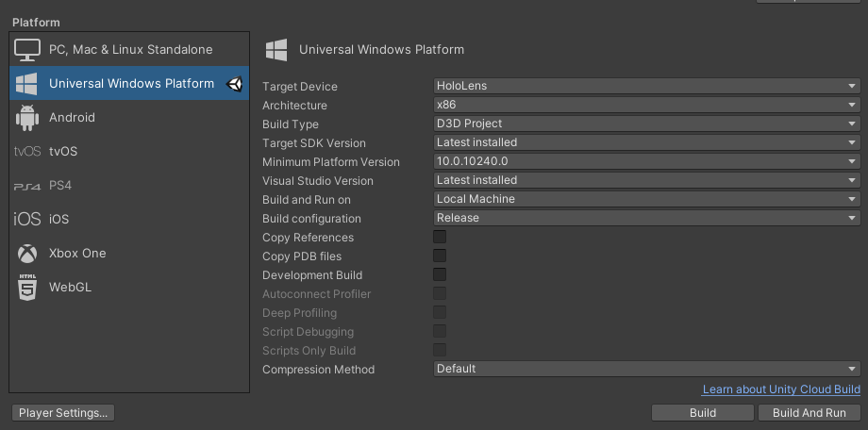This screenshot has height=430, width=868.
Task: Enable the Development Build checkbox
Action: click(x=440, y=274)
